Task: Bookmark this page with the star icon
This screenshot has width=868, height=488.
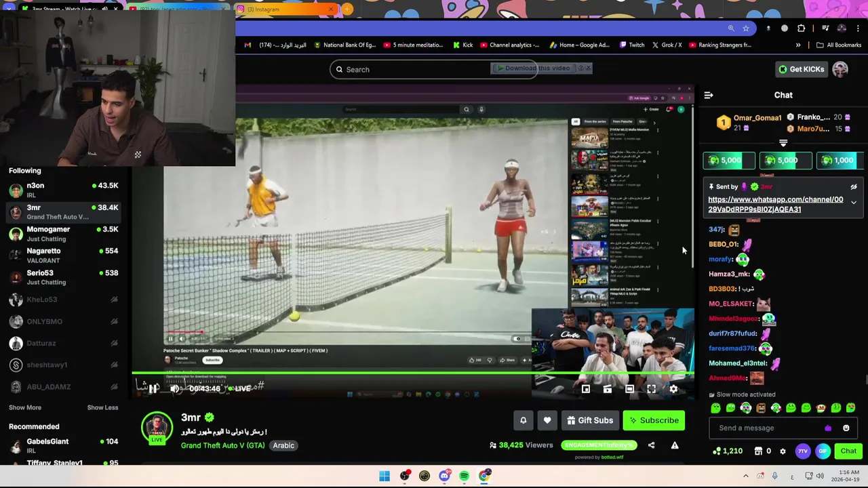Action: [746, 28]
